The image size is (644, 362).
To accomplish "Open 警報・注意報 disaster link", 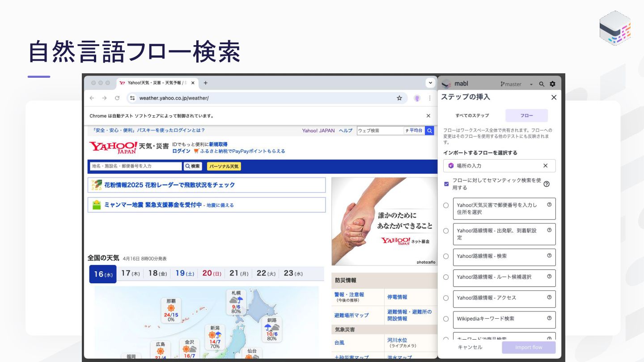I will (349, 295).
